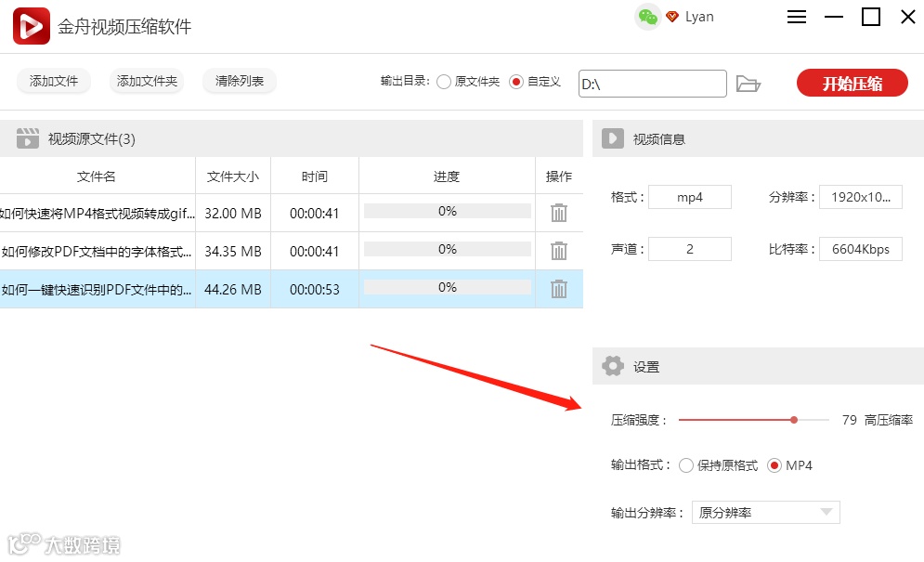Adjust the 压缩强度 slider handle
This screenshot has width=924, height=562.
click(x=794, y=420)
